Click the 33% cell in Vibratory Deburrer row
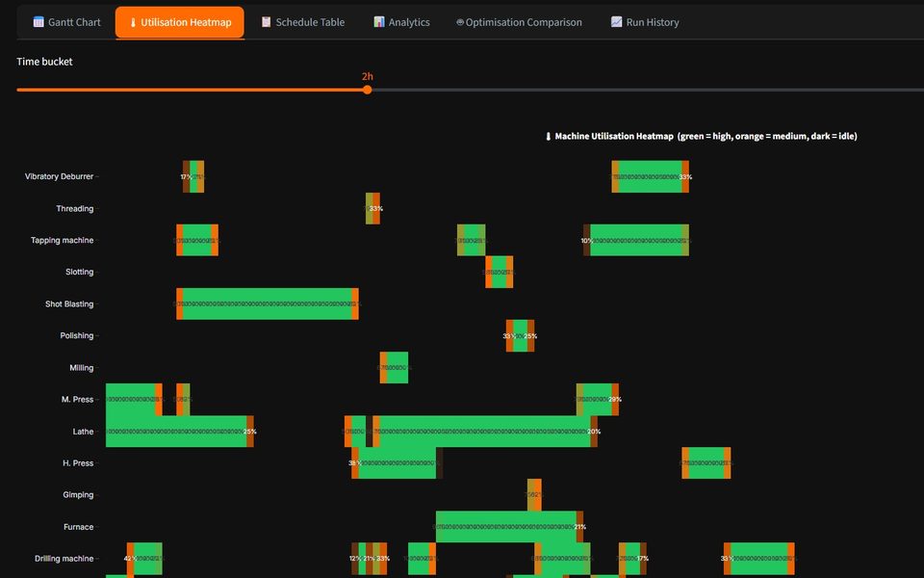Viewport: 924px width, 578px height. tap(685, 176)
